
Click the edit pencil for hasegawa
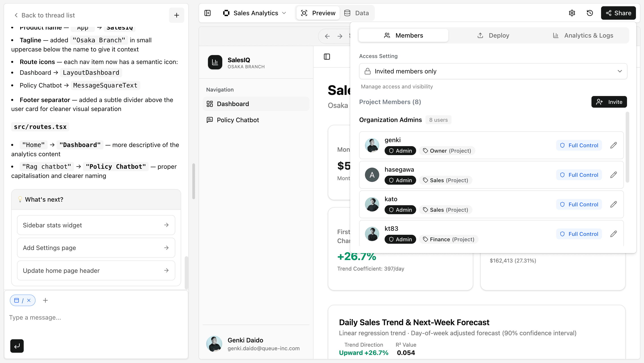(613, 175)
